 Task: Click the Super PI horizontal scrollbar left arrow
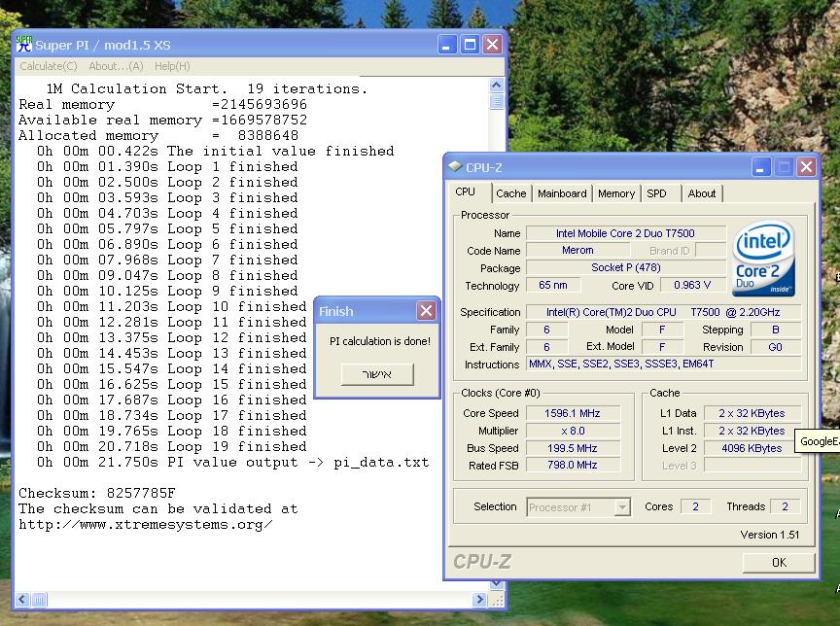tap(22, 600)
